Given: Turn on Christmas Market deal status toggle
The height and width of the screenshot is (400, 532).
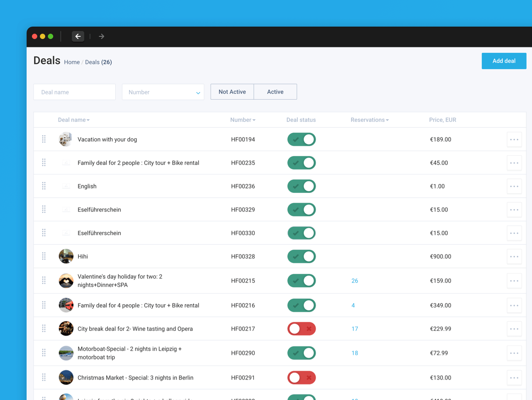Looking at the screenshot, I should pyautogui.click(x=301, y=378).
